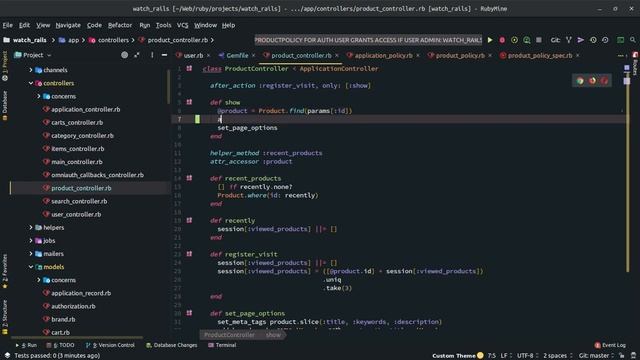Screen dimensions: 640x360
Task: Click the Git revert rollback icon
Action: pyautogui.click(x=605, y=40)
